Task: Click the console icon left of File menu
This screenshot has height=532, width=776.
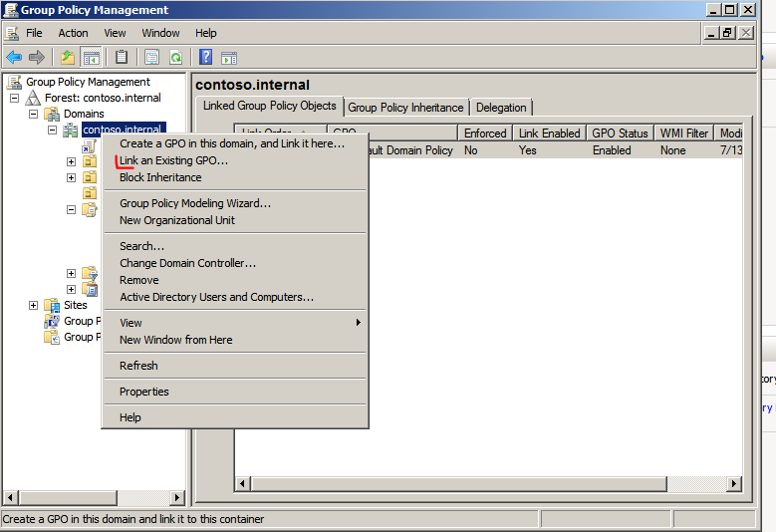Action: tap(12, 33)
